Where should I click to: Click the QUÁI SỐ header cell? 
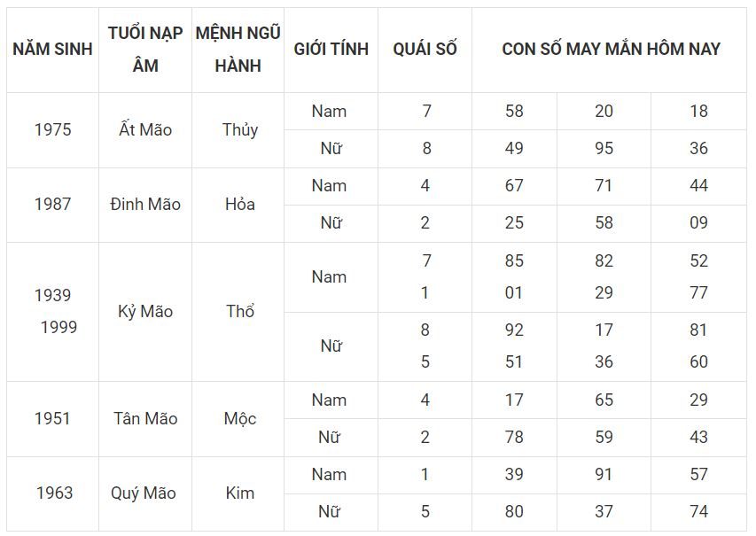tap(425, 49)
